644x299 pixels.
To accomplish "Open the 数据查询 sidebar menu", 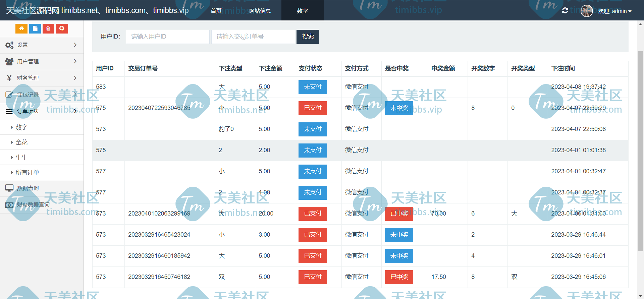I will point(42,188).
